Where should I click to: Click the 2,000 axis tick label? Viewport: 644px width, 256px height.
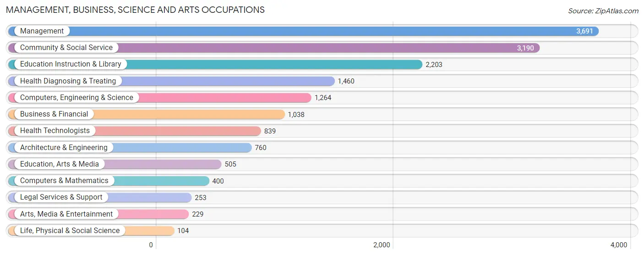coord(382,245)
